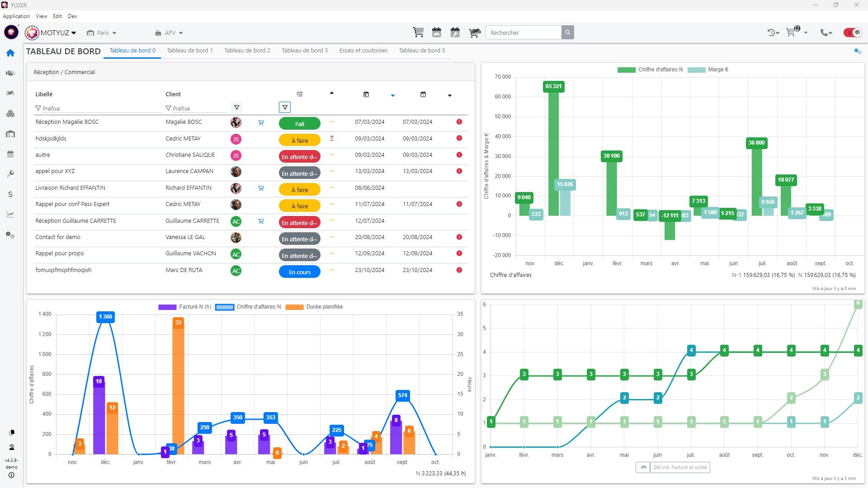The image size is (868, 488).
Task: Toggle the red eye visibility switch
Action: click(853, 33)
